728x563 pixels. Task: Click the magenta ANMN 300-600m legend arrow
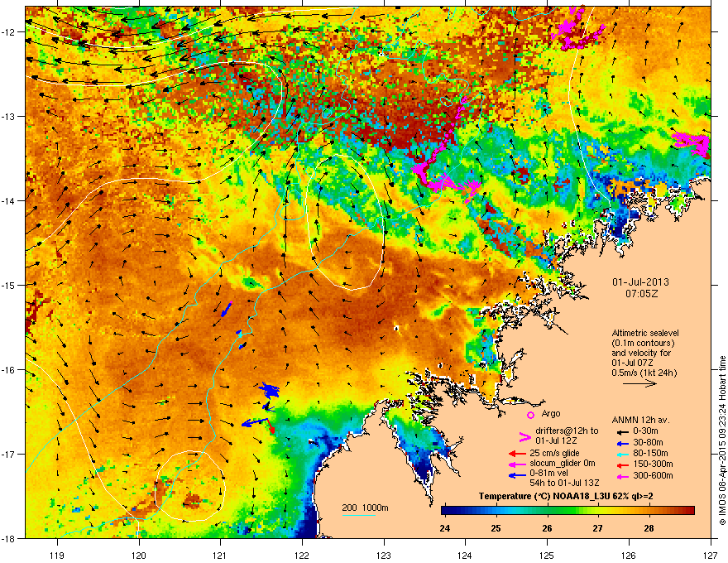point(622,476)
